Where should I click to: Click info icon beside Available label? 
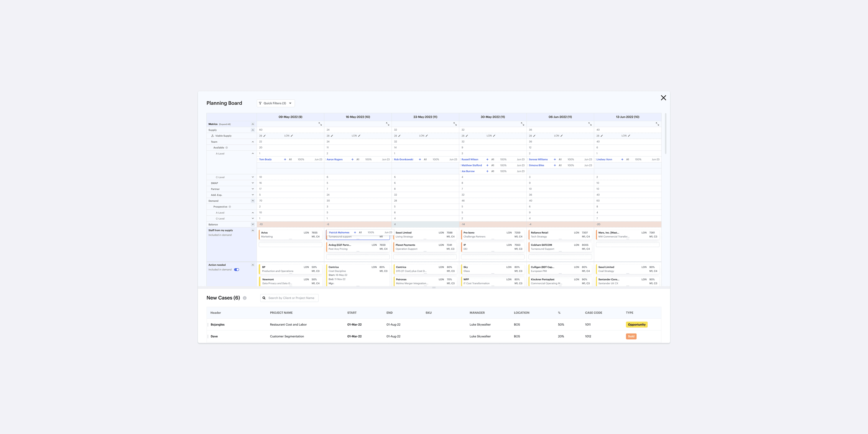tap(226, 148)
